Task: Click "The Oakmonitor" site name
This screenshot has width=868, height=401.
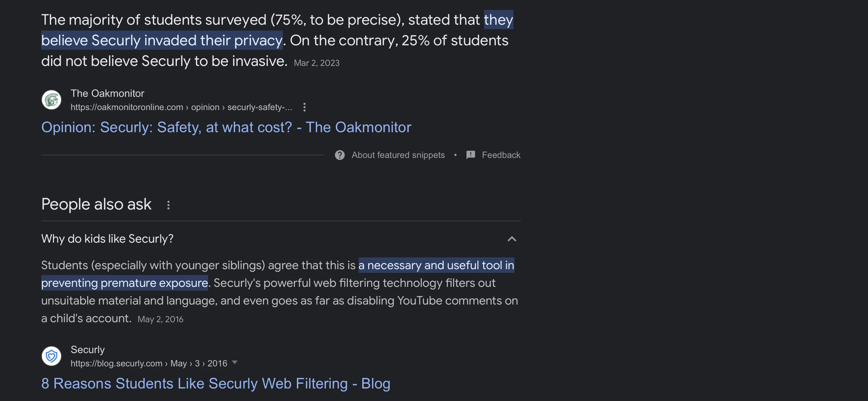Action: (x=107, y=94)
